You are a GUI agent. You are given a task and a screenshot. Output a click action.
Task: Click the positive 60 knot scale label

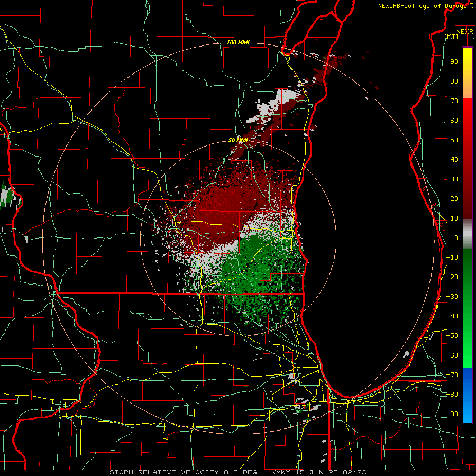pos(454,120)
